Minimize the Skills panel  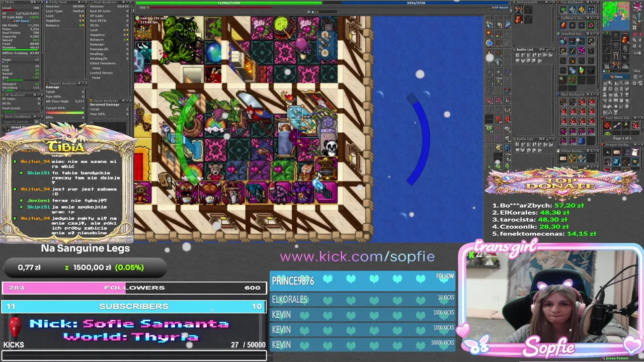38,2
